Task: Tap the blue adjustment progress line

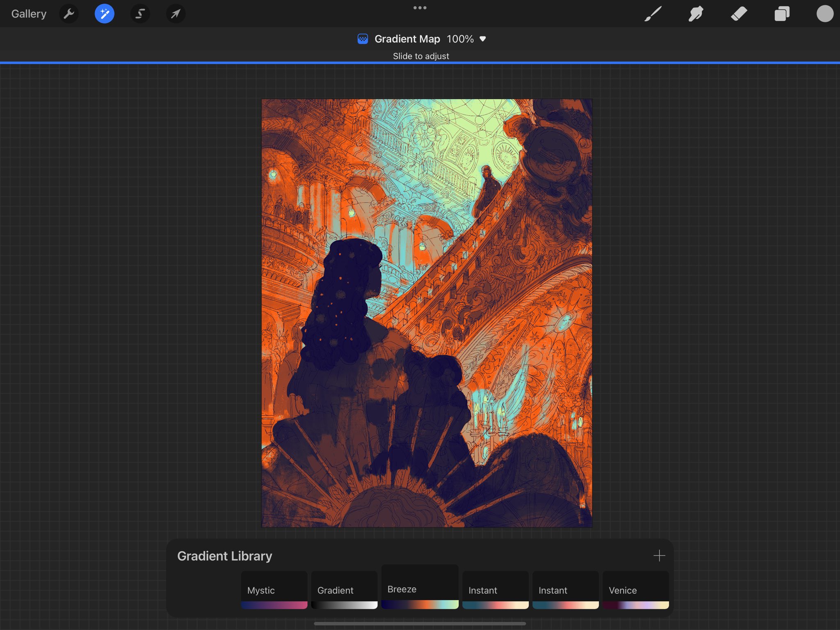Action: pos(420,63)
